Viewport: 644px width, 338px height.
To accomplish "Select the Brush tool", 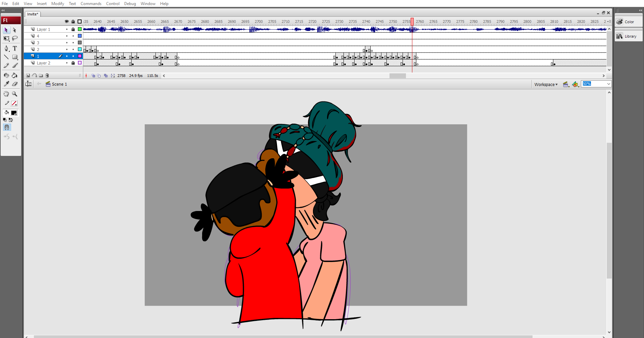I will 15,65.
